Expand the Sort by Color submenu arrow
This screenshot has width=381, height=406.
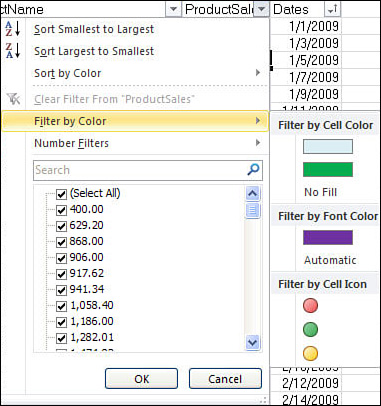point(258,73)
